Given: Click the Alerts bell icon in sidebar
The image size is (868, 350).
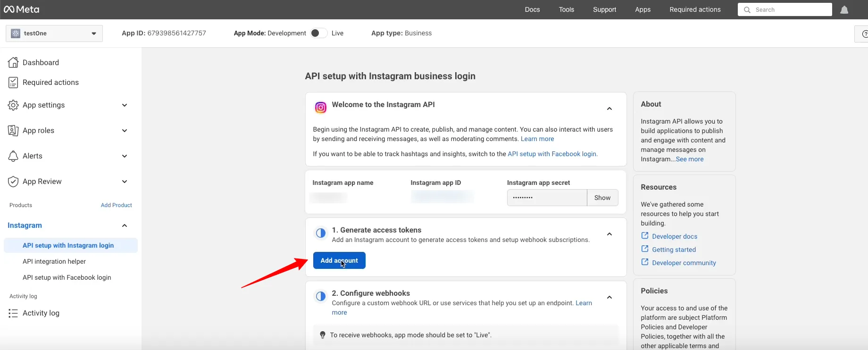Looking at the screenshot, I should click(13, 156).
